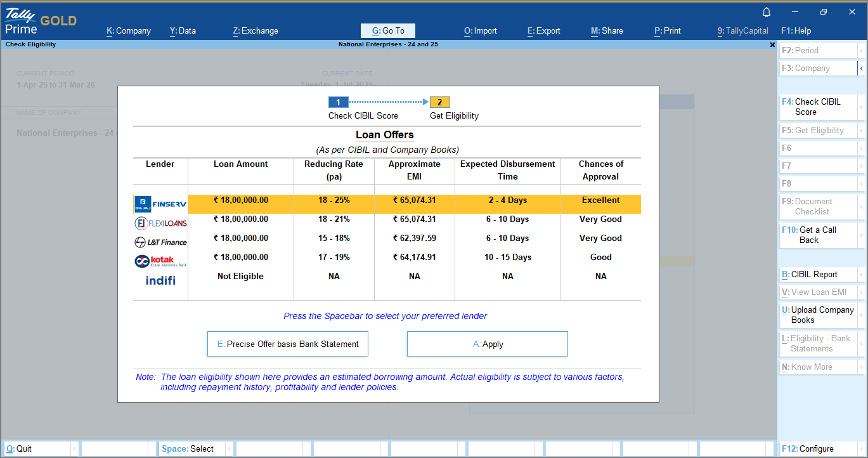Open the Y: Data menu

pyautogui.click(x=183, y=30)
